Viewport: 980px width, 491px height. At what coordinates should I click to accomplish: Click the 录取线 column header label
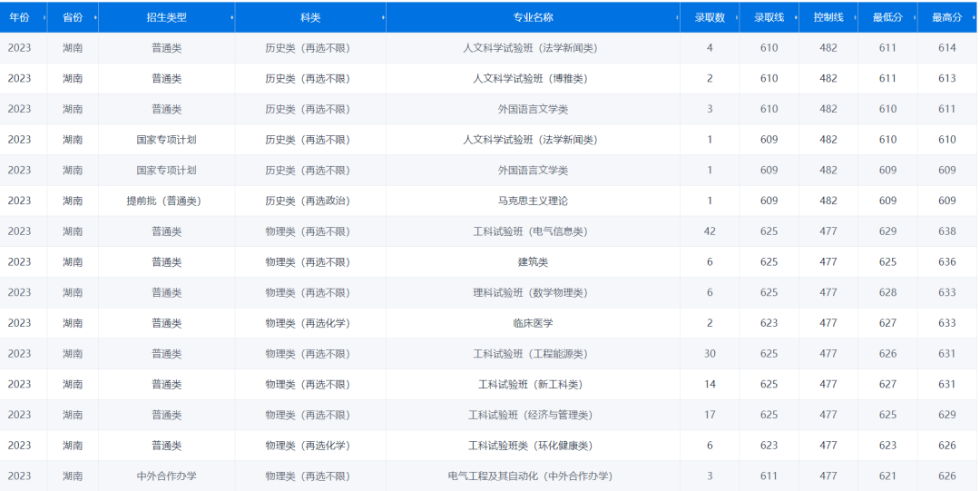pos(769,17)
